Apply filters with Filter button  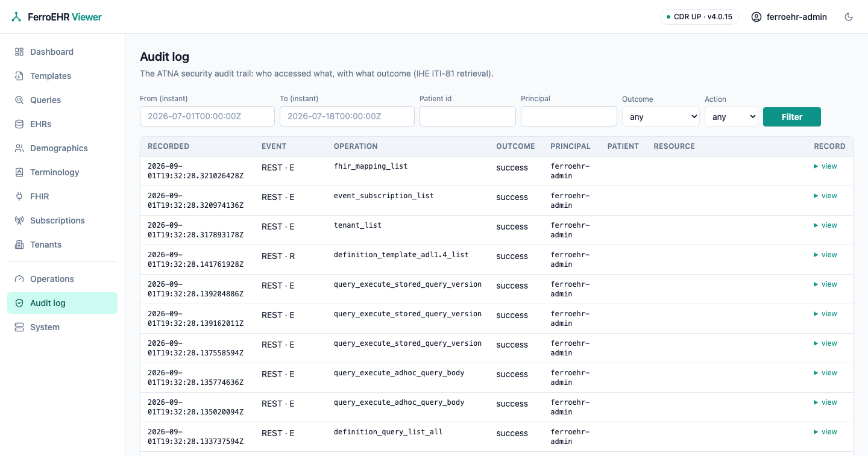[792, 117]
